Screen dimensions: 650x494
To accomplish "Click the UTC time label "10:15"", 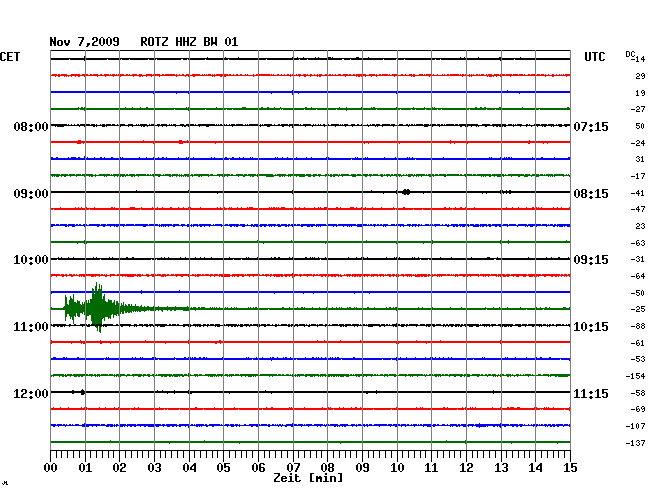I will pyautogui.click(x=591, y=327).
